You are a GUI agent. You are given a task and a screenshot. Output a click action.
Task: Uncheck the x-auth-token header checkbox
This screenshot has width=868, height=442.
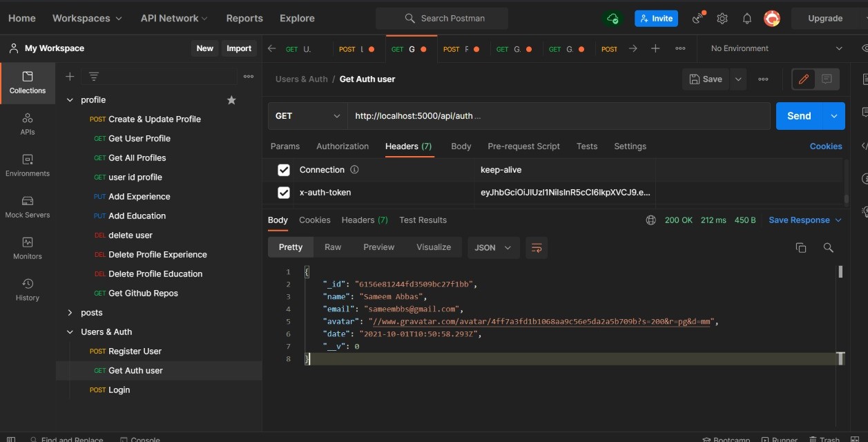[x=284, y=193]
